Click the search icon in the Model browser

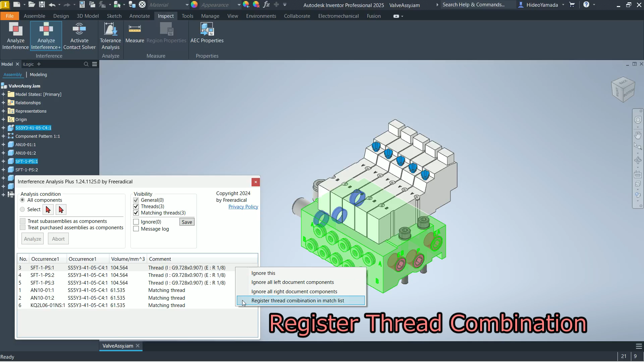86,64
